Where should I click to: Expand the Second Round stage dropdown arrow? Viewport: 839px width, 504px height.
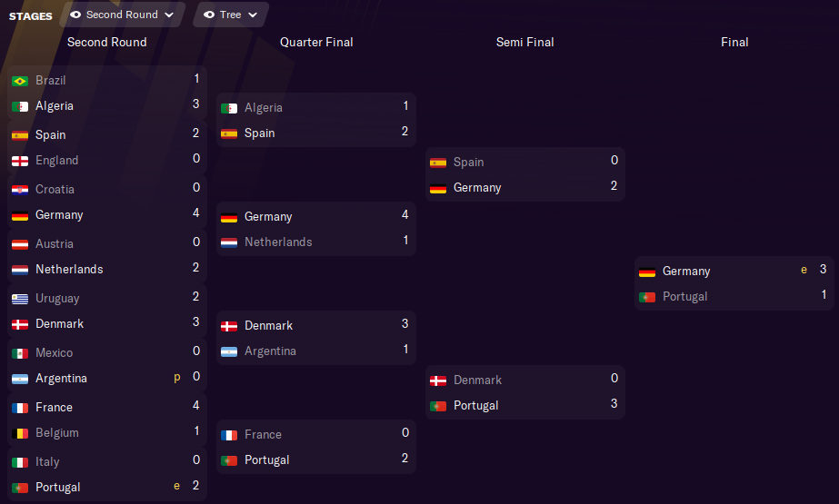169,15
